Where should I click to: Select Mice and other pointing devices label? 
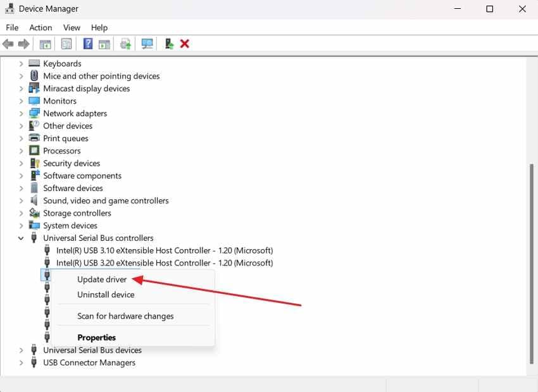point(101,76)
